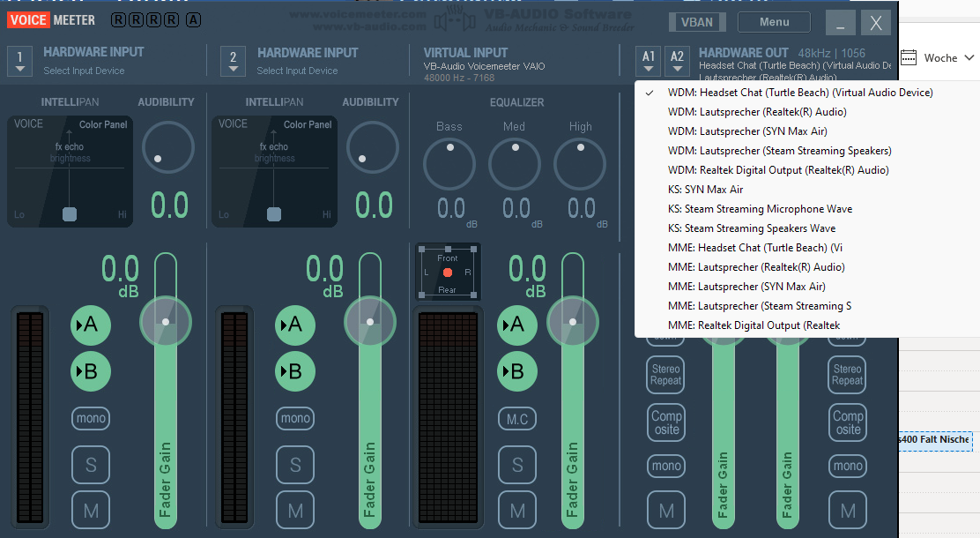980x538 pixels.
Task: Pick MME: Lautsprecher (SYN Max Air)
Action: tap(746, 287)
